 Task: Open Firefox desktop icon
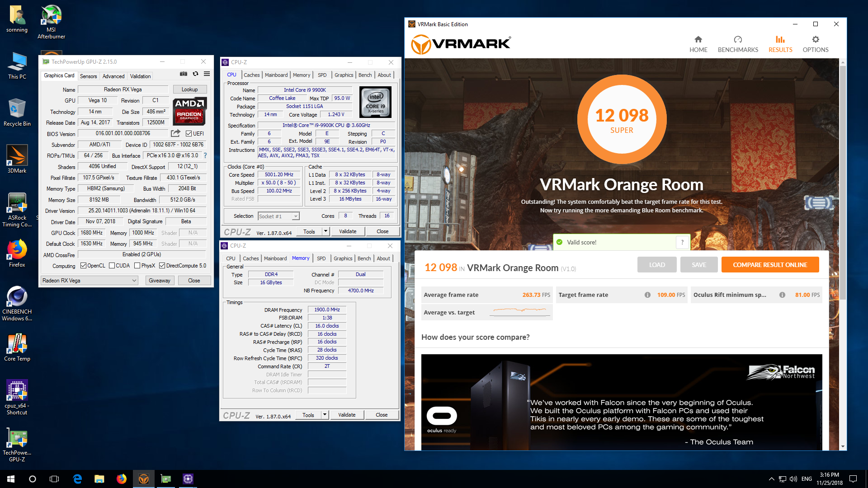(17, 253)
